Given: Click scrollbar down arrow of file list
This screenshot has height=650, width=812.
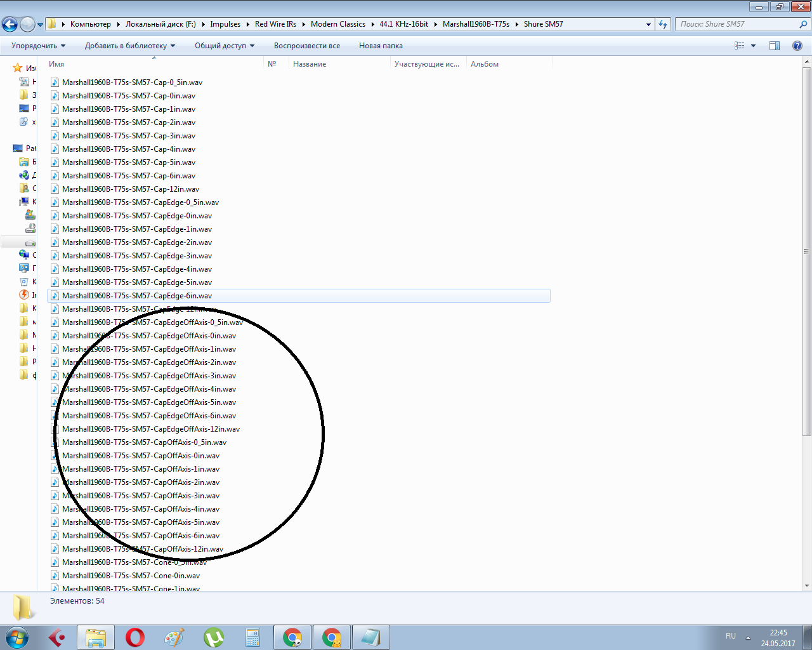Looking at the screenshot, I should [807, 586].
